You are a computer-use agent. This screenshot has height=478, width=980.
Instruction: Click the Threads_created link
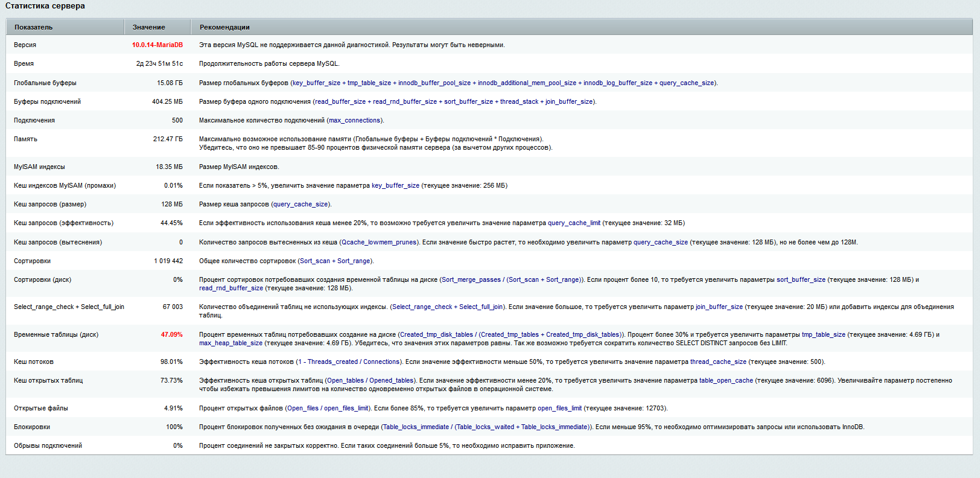click(x=333, y=362)
